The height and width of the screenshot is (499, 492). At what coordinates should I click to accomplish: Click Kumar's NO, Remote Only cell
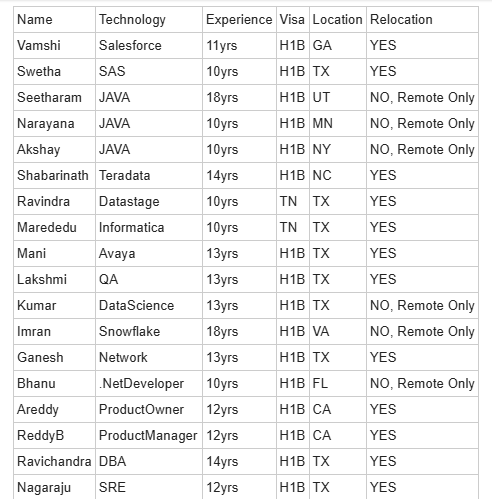tap(422, 306)
